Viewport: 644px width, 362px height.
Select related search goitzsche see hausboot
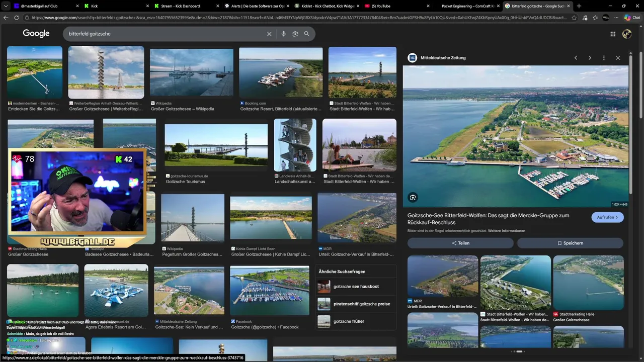point(356,287)
